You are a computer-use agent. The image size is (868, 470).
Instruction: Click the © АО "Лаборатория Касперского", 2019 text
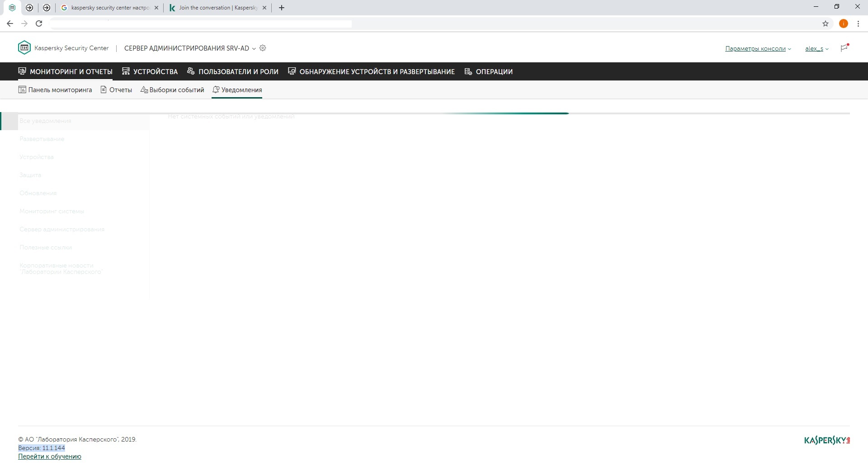click(x=77, y=439)
